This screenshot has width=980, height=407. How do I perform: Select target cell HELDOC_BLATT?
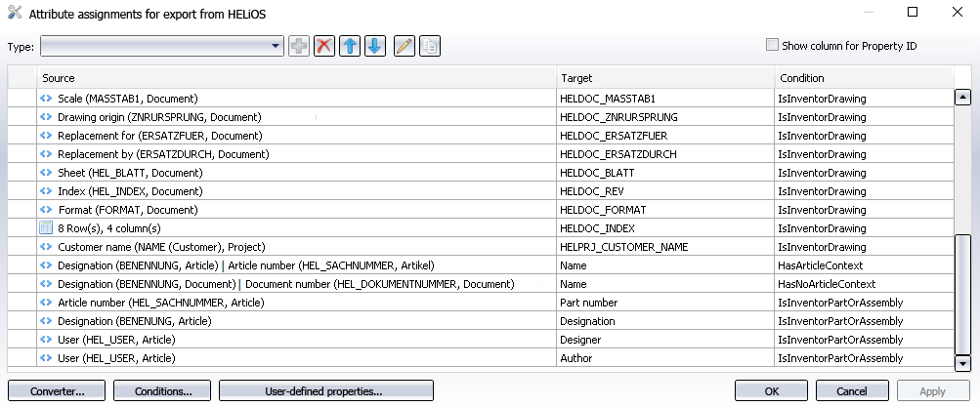point(665,173)
